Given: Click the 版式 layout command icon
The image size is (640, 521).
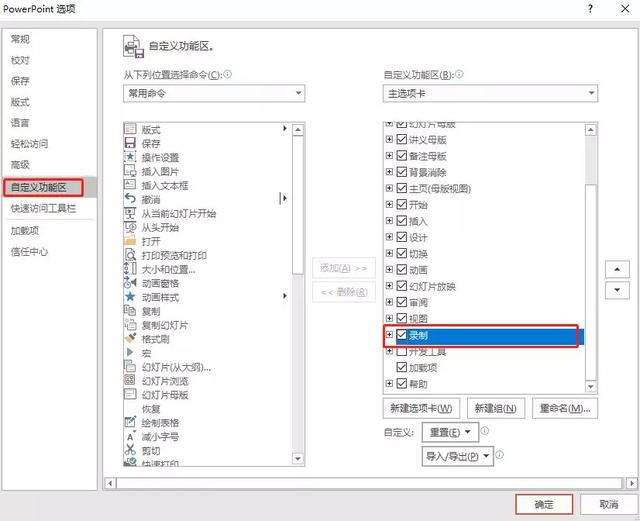Looking at the screenshot, I should click(130, 129).
